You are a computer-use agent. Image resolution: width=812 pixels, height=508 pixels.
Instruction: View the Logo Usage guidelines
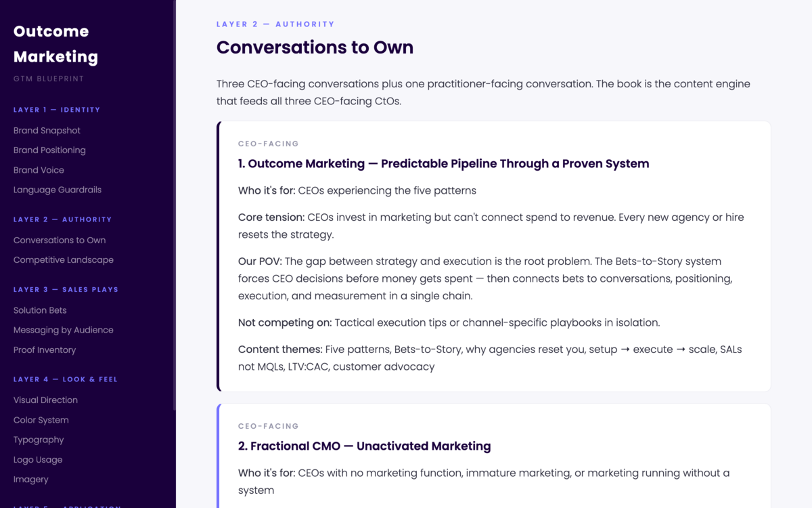[x=37, y=459]
